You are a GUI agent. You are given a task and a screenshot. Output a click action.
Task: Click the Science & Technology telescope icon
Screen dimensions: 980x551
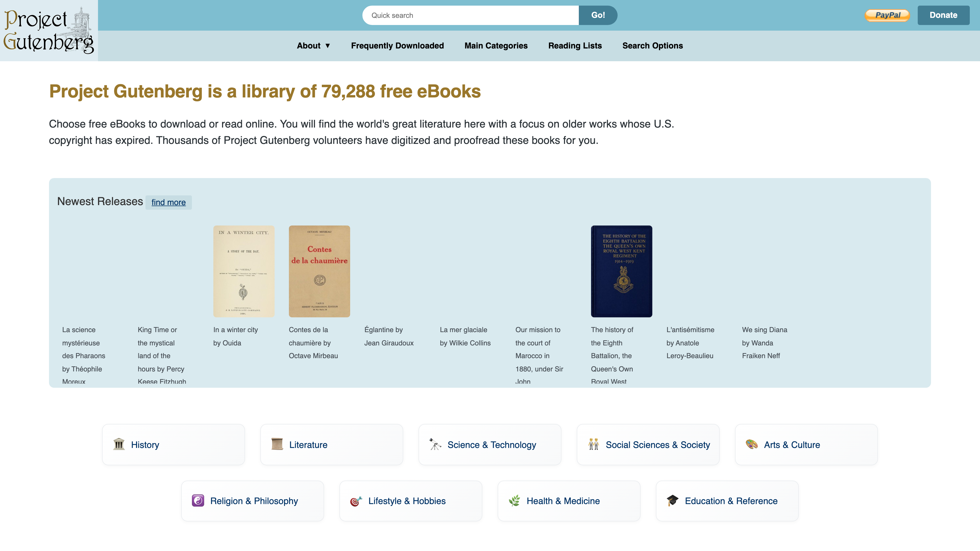(435, 444)
